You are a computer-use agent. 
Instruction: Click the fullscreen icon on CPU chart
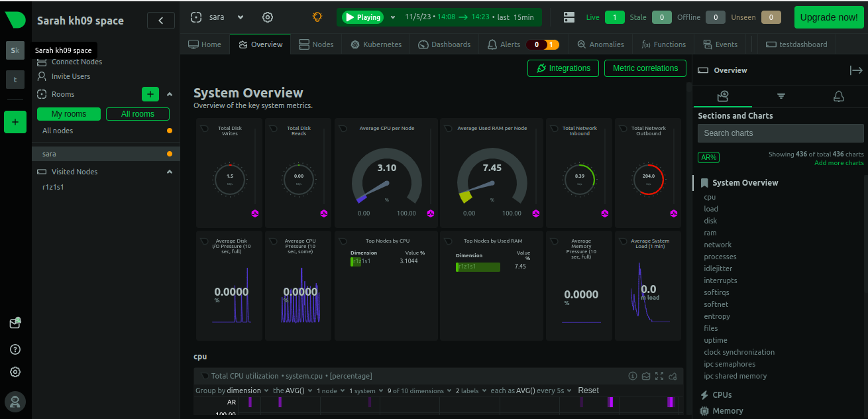click(x=659, y=376)
